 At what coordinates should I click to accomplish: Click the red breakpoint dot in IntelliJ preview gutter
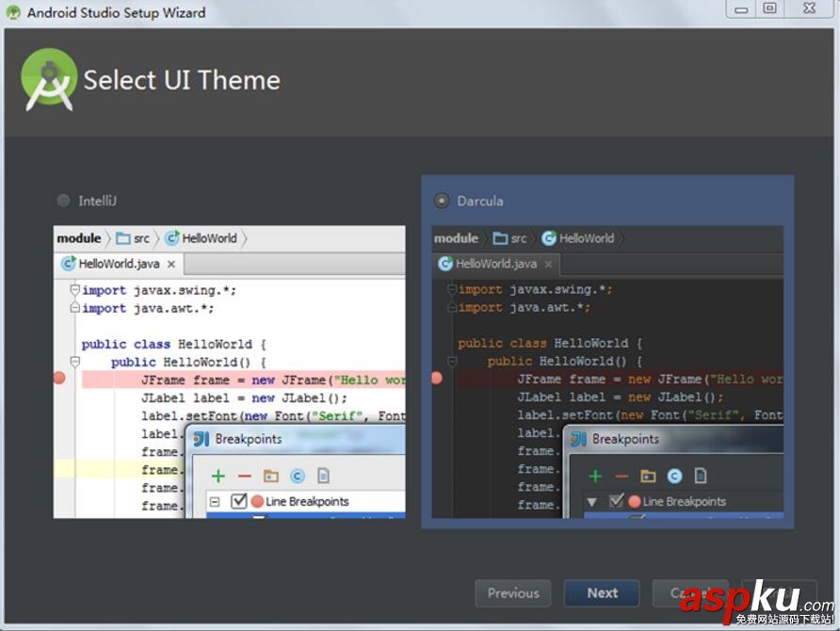point(58,378)
